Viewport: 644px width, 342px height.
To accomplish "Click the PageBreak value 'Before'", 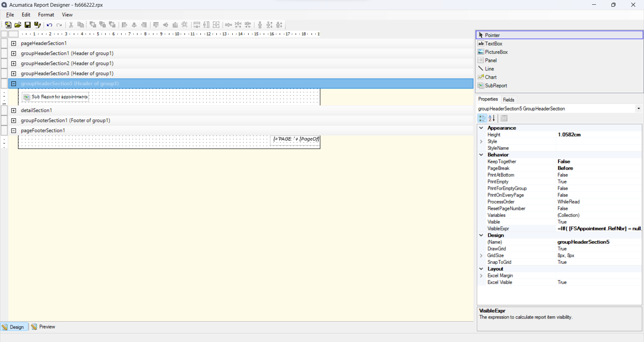I will tap(599, 168).
